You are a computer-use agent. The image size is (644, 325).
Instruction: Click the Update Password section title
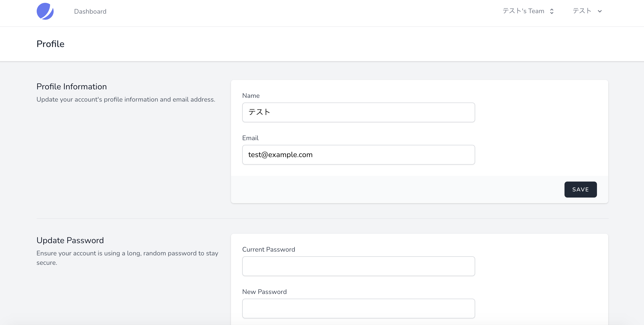tap(70, 240)
